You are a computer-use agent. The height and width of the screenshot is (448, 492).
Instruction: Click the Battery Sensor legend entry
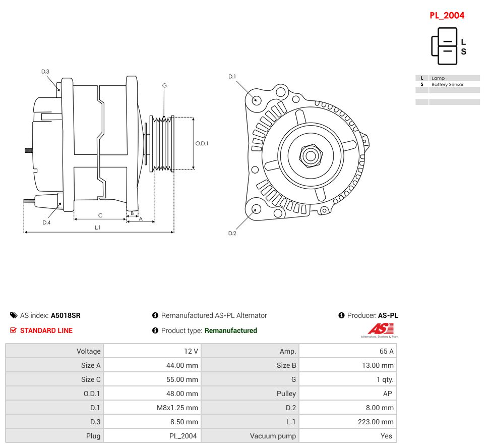447,84
